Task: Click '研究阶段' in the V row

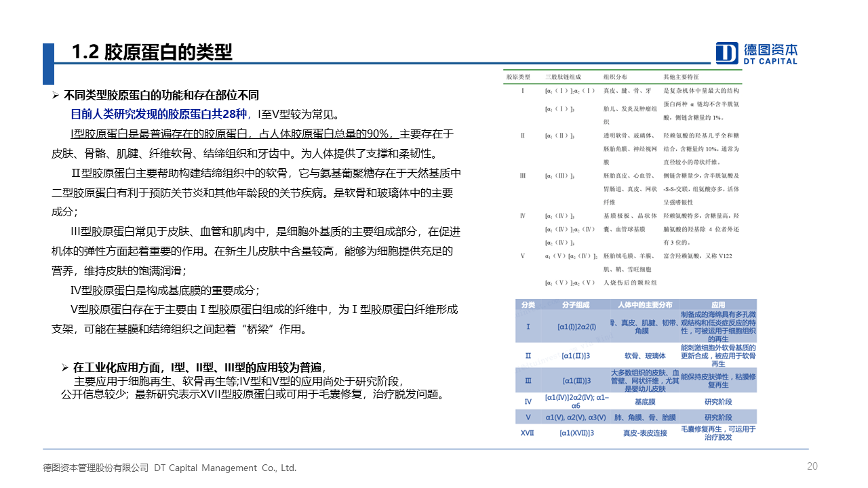Action: pyautogui.click(x=718, y=418)
